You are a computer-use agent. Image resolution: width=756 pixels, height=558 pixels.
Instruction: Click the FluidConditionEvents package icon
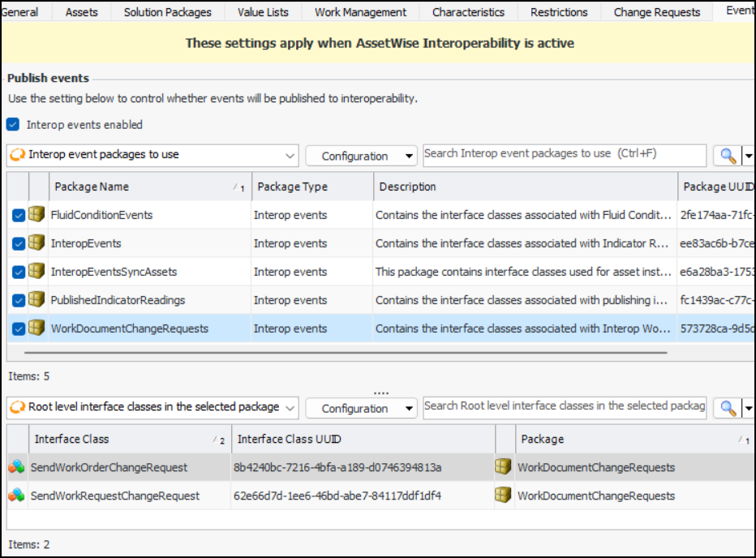[x=37, y=215]
